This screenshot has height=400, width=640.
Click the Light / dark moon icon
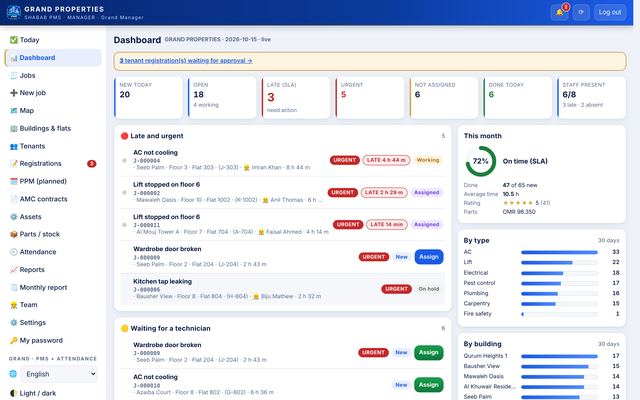[x=13, y=393]
